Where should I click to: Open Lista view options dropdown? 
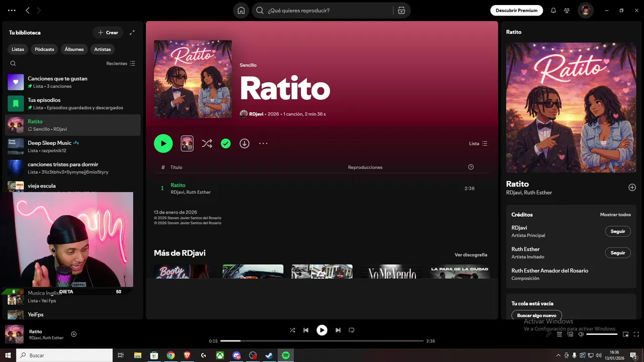478,143
